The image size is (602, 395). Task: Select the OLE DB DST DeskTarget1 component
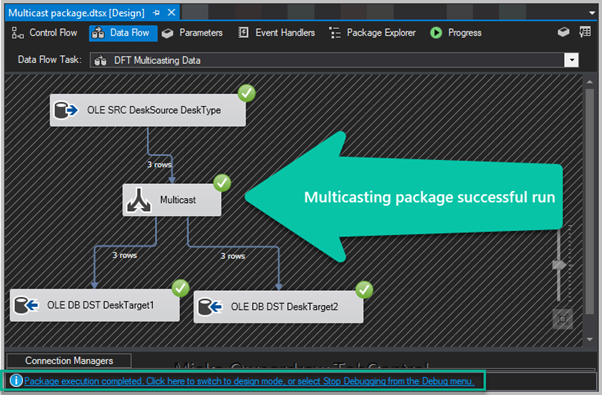[95, 305]
